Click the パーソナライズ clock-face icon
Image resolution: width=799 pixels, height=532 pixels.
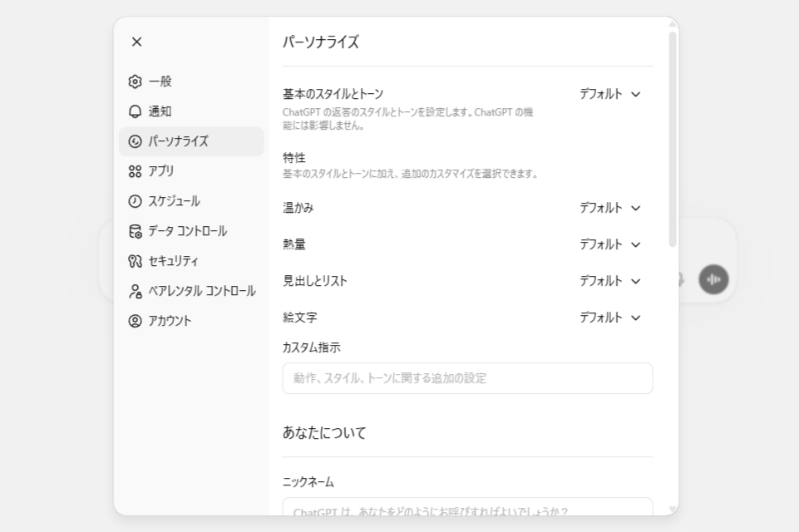click(136, 141)
